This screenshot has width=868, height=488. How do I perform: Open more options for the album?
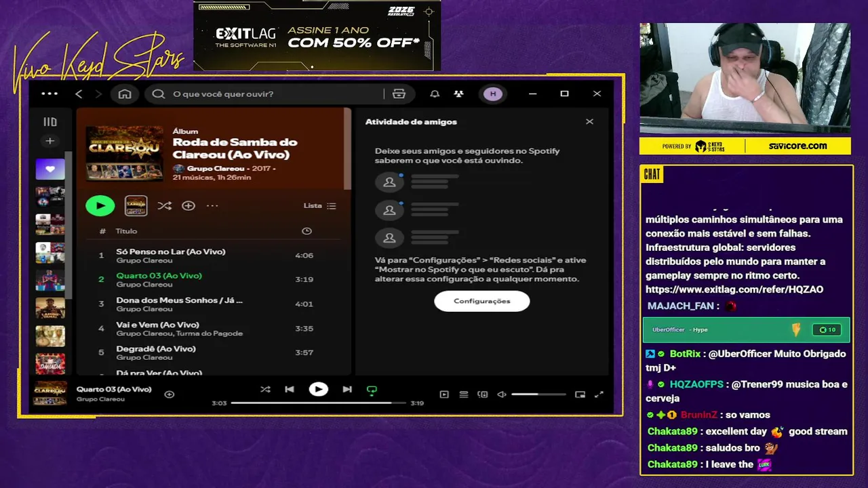pos(212,205)
